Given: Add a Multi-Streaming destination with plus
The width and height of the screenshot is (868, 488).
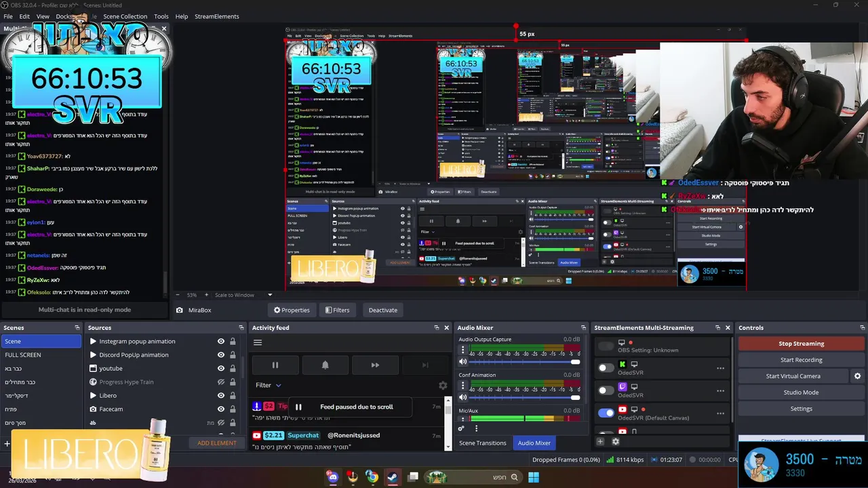Looking at the screenshot, I should (x=600, y=442).
